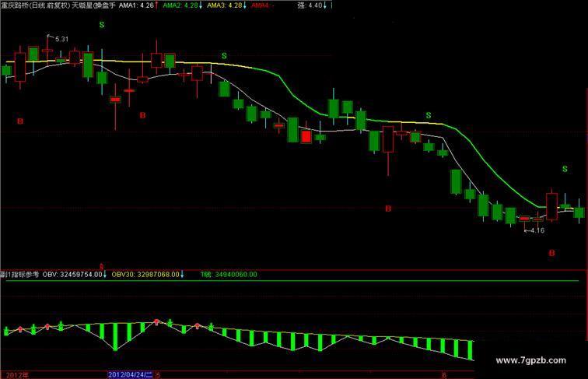The image size is (588, 379).
Task: Click the '强: 4.40' value in header
Action: [310, 5]
